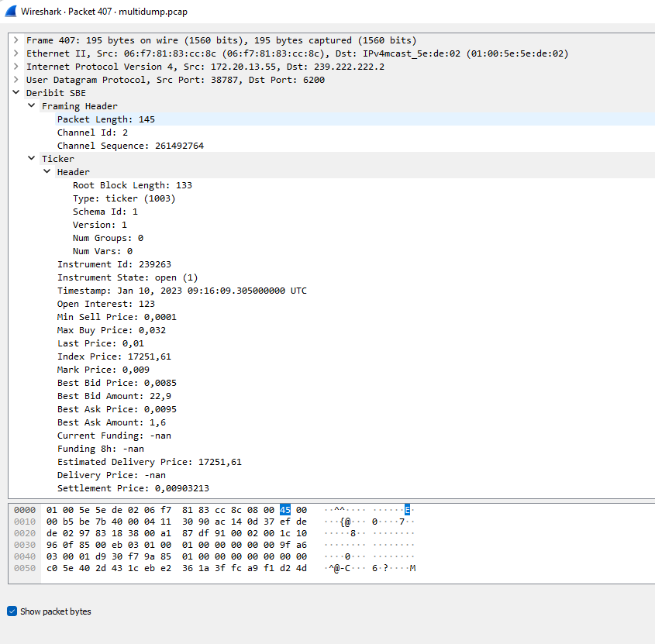Click the Ethernet II summary line

click(298, 53)
